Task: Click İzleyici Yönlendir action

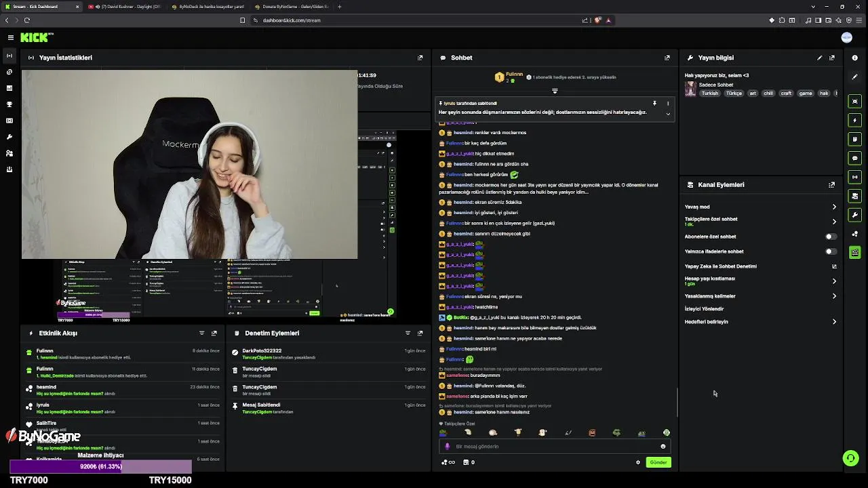Action: coord(704,309)
